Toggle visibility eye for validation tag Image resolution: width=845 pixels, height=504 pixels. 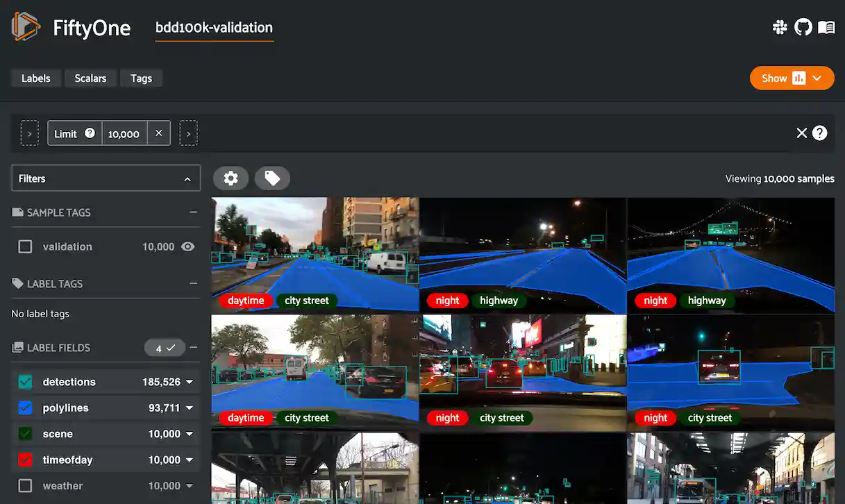(187, 246)
